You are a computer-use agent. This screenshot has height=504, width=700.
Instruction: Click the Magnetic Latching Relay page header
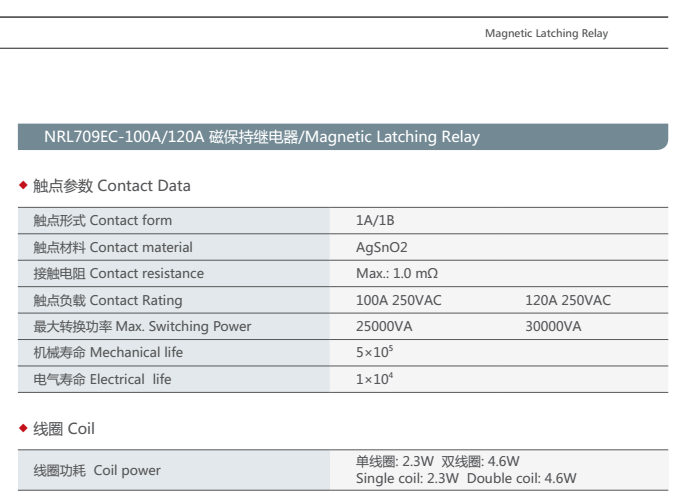tap(546, 33)
